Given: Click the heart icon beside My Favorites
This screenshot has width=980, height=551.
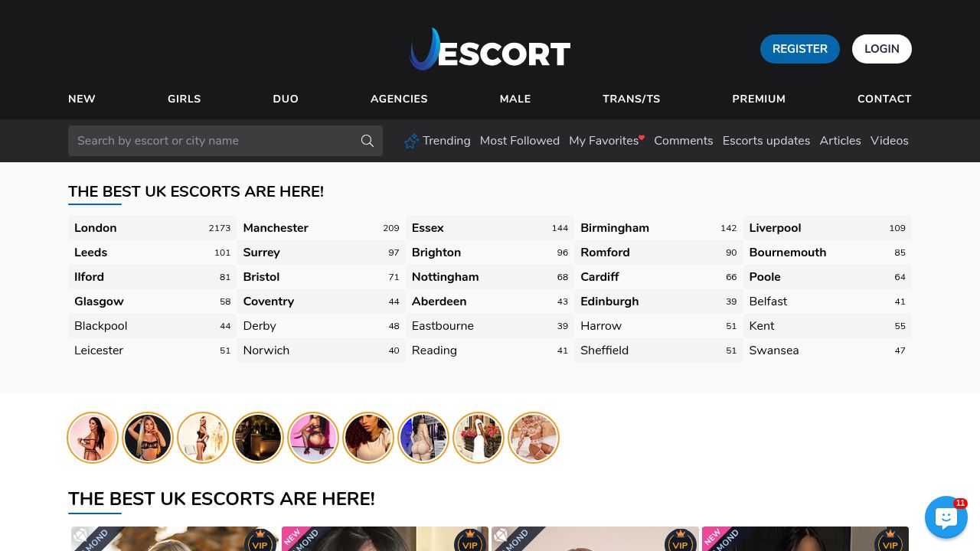Looking at the screenshot, I should click(x=642, y=138).
